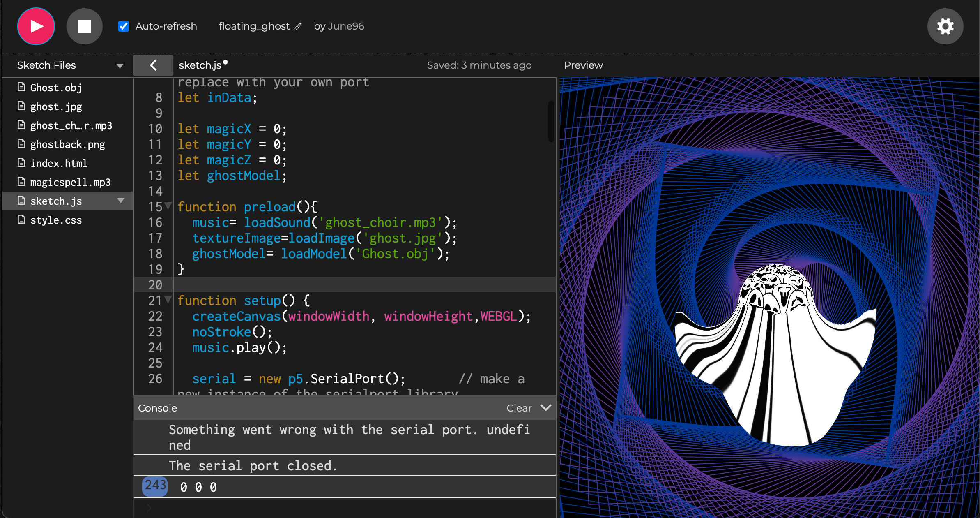Click the sketch.js file icon in sidebar
Viewport: 980px width, 518px height.
(x=21, y=200)
